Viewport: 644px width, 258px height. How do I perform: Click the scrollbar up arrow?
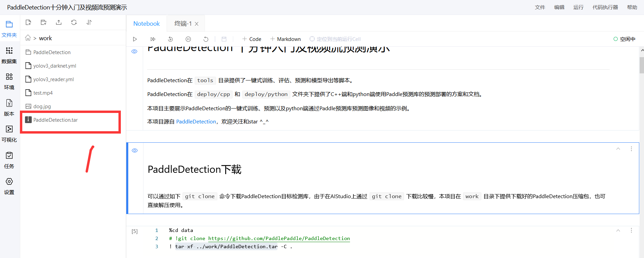tap(642, 50)
